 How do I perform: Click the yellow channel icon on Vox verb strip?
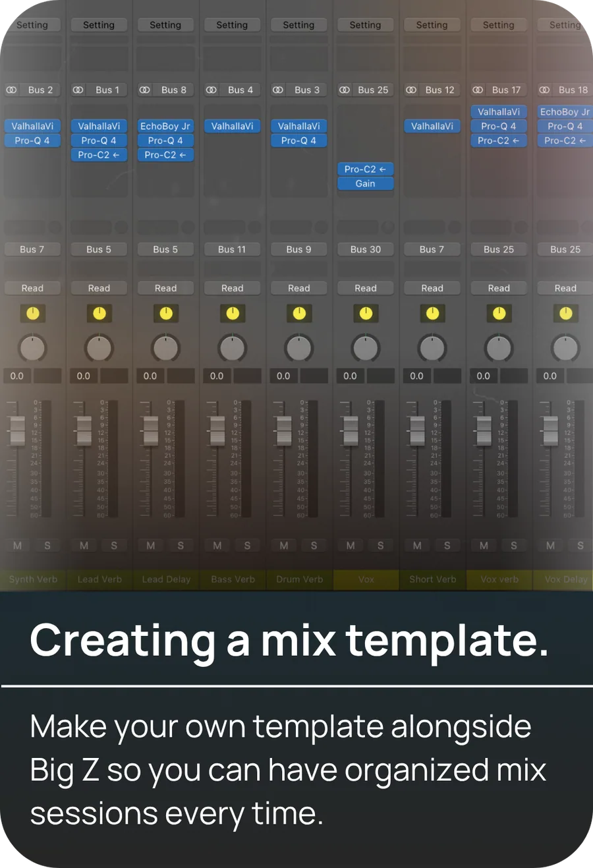point(499,313)
